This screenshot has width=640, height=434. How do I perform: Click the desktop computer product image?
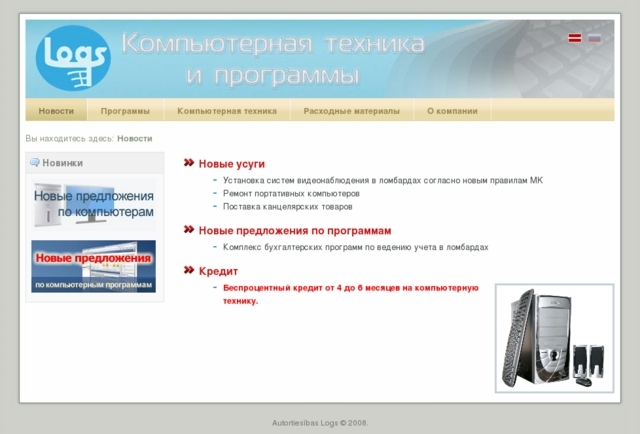coord(554,338)
